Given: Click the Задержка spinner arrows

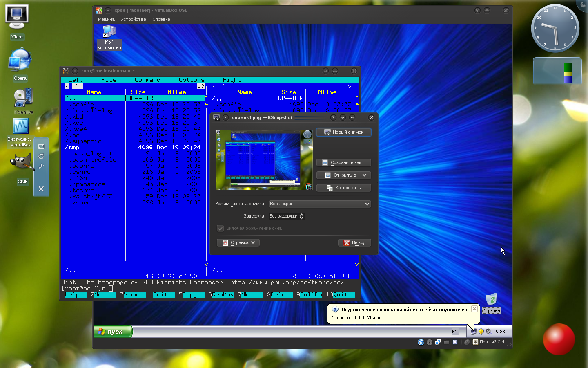Looking at the screenshot, I should pos(301,216).
